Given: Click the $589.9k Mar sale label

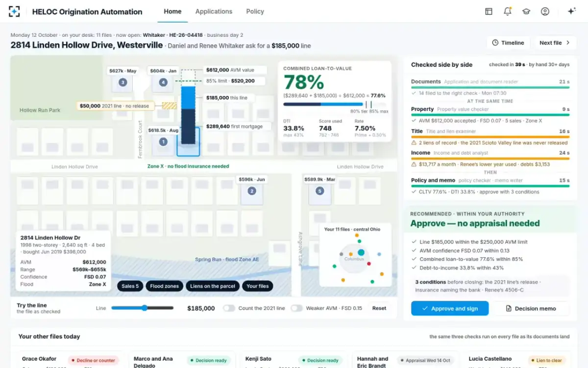Looking at the screenshot, I should pyautogui.click(x=319, y=180).
